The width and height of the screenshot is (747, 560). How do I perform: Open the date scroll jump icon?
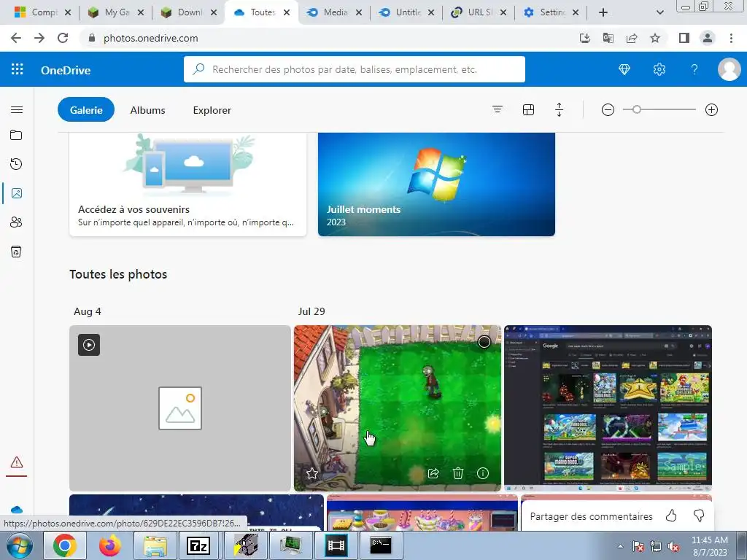click(x=560, y=110)
